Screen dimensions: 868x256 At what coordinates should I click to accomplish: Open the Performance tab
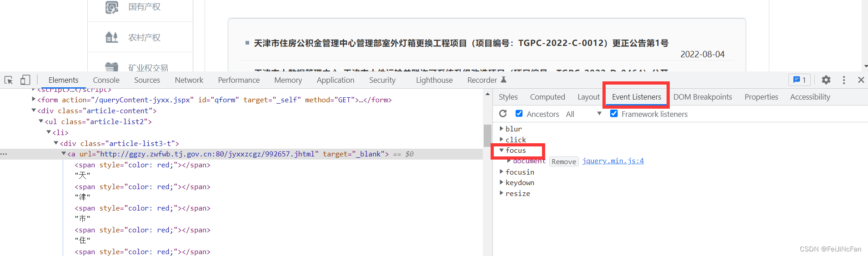click(x=239, y=80)
